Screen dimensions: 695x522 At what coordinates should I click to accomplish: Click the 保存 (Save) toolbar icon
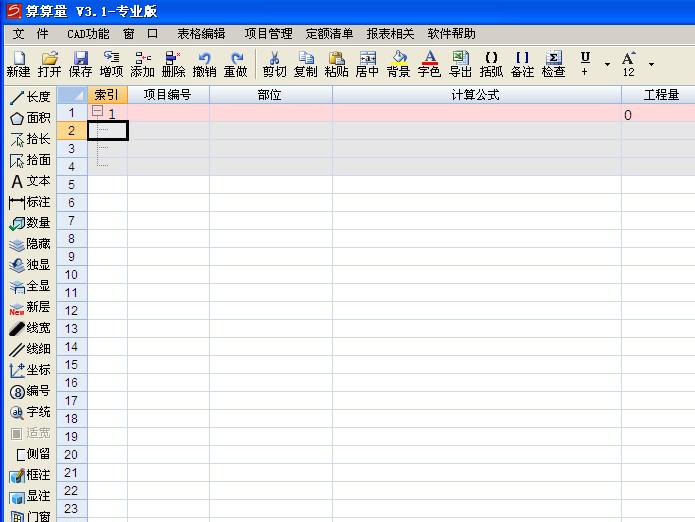point(80,64)
